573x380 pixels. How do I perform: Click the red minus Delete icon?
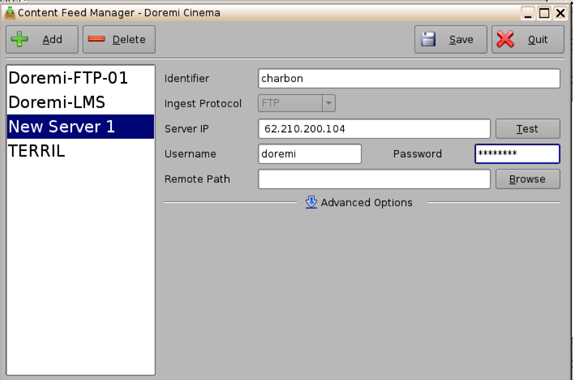[x=96, y=39]
